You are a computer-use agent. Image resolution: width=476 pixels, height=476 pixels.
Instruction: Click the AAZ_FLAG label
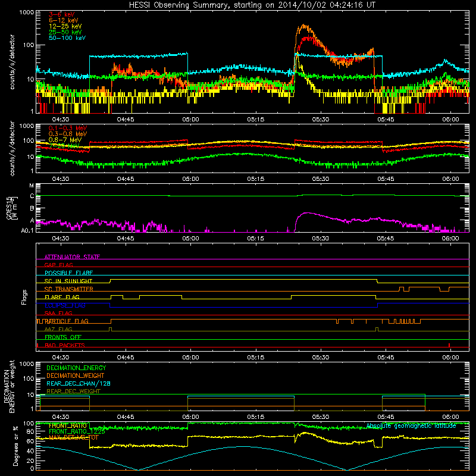click(x=58, y=329)
